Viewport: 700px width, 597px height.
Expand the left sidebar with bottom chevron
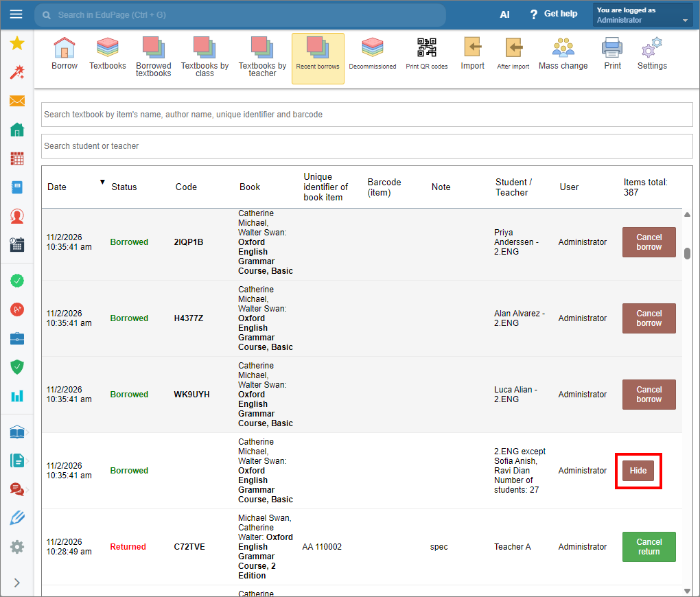pos(17,583)
